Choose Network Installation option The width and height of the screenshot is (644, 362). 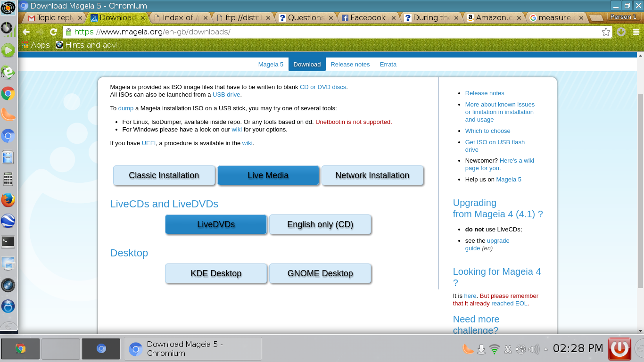tap(372, 175)
